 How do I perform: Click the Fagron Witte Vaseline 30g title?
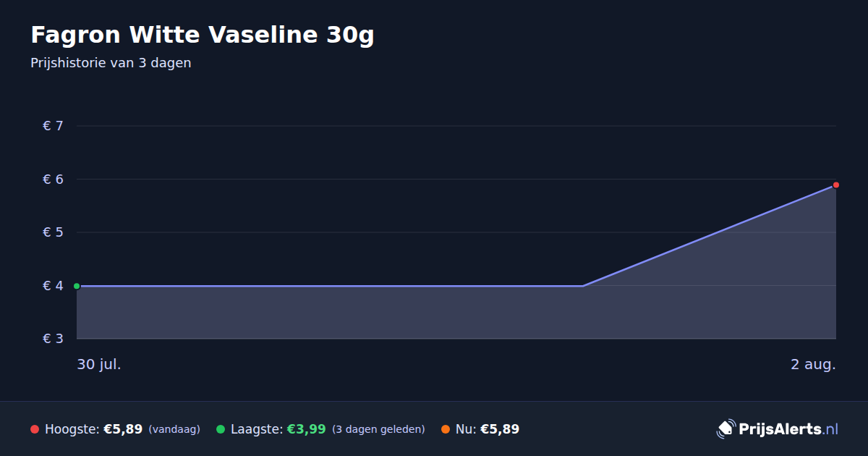pos(203,34)
